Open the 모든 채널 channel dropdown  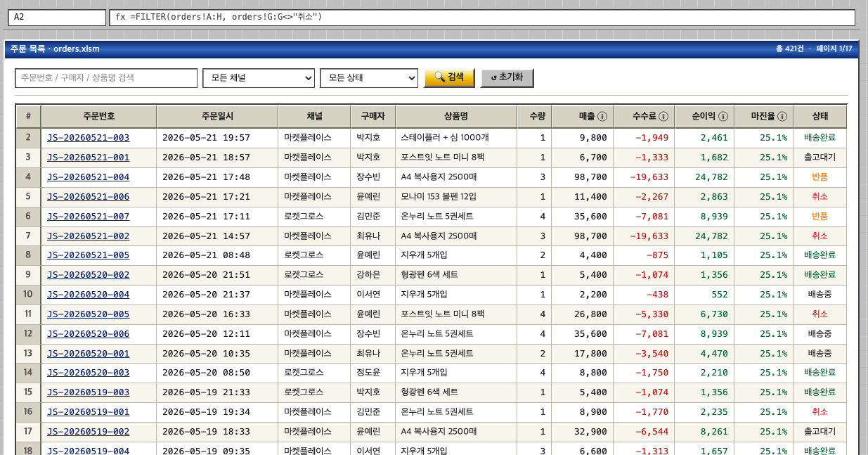pos(259,78)
